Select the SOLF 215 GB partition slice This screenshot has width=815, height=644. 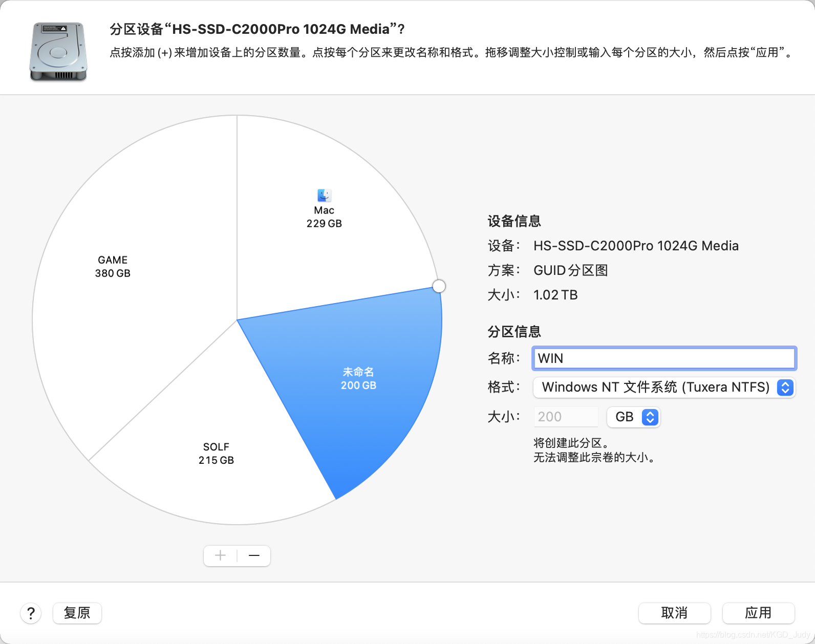(216, 453)
